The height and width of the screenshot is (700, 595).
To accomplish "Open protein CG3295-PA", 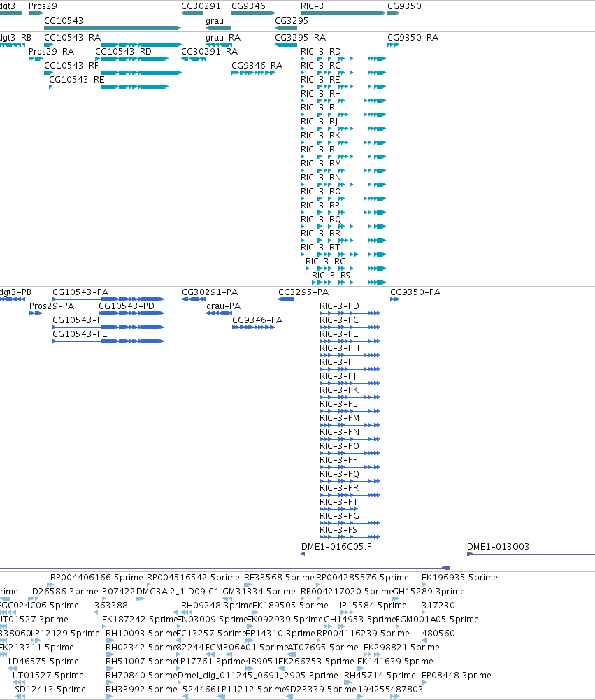I will (x=303, y=292).
